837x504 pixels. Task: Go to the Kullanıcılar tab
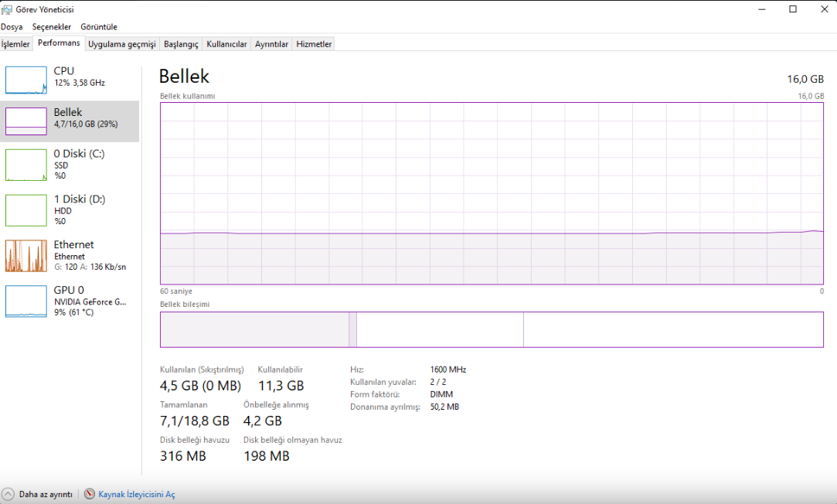point(227,44)
